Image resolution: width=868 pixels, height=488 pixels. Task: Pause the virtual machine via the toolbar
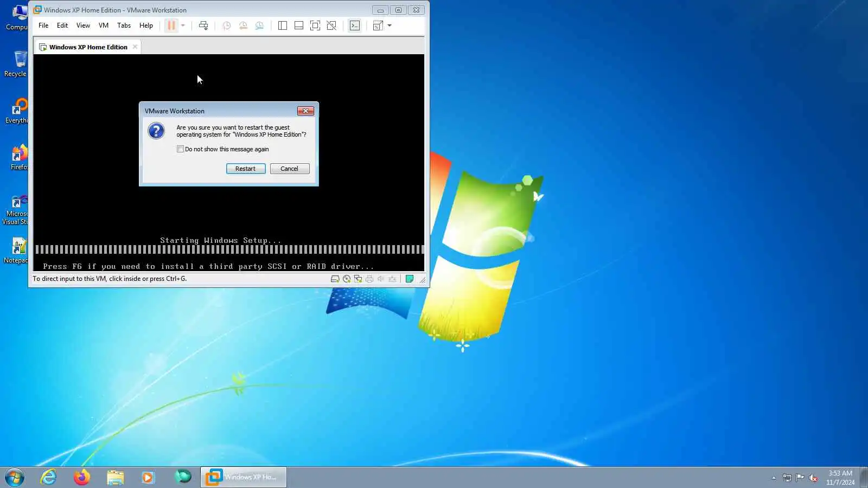(171, 25)
